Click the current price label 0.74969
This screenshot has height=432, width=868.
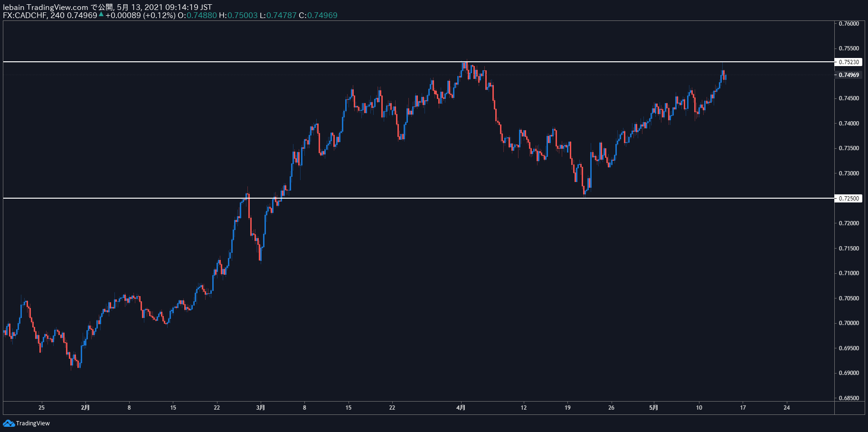click(x=849, y=75)
